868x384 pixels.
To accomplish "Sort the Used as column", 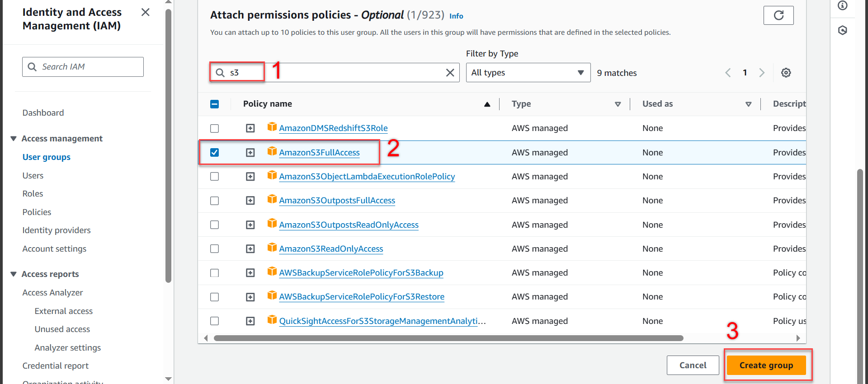I will tap(748, 104).
